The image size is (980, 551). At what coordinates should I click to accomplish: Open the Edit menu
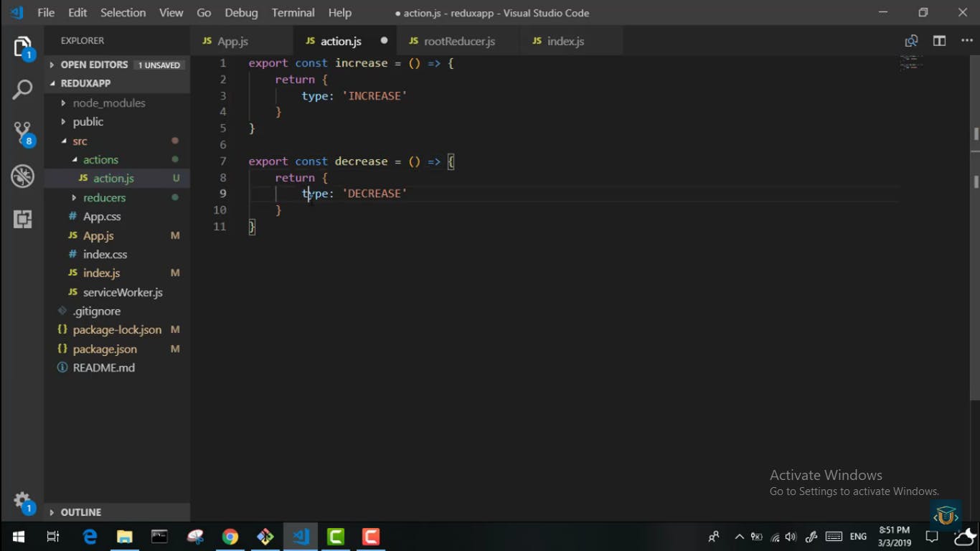click(x=77, y=13)
